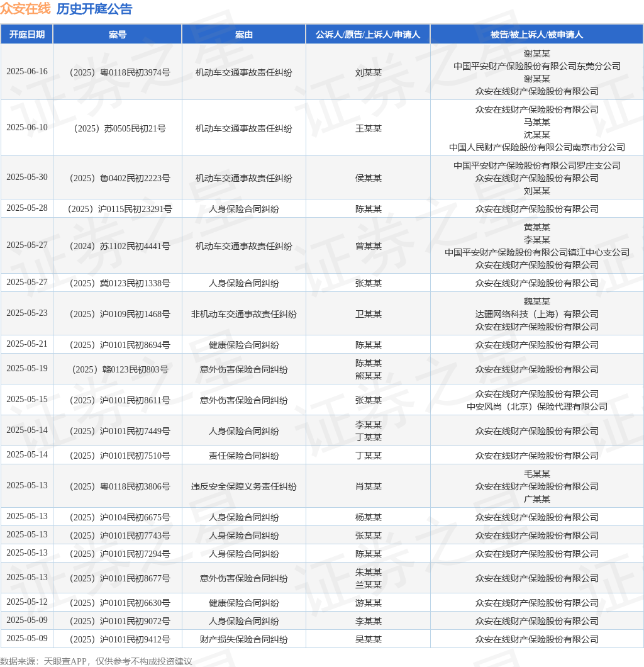This screenshot has width=644, height=667.
Task: Click plaintiff 熊某某
Action: coord(368,376)
